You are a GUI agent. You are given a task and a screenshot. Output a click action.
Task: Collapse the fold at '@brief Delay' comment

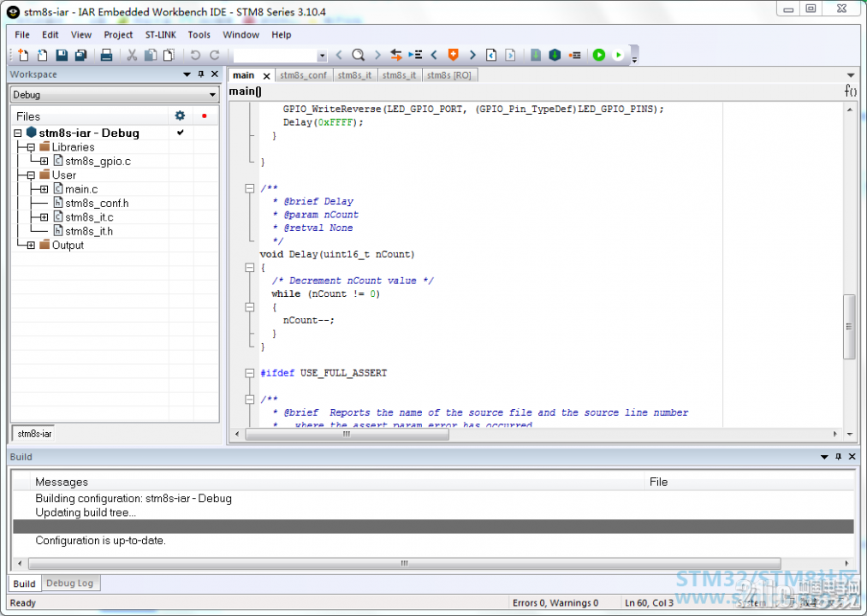pyautogui.click(x=250, y=188)
